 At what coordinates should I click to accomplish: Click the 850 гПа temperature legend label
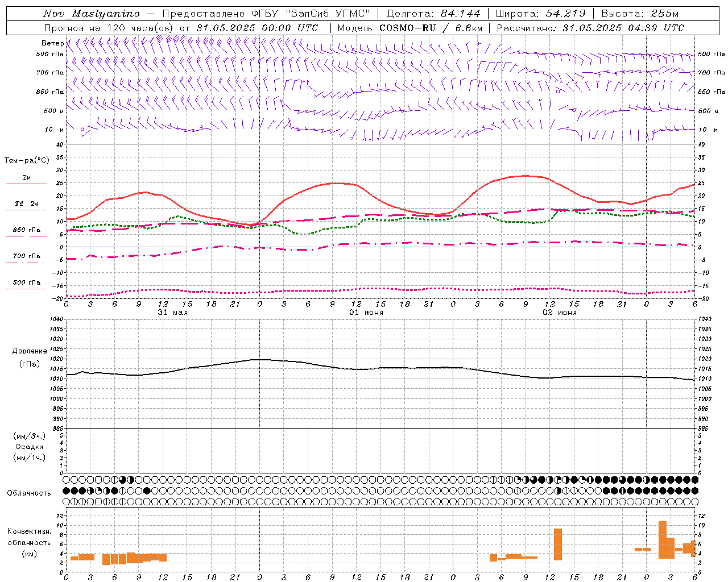[27, 230]
